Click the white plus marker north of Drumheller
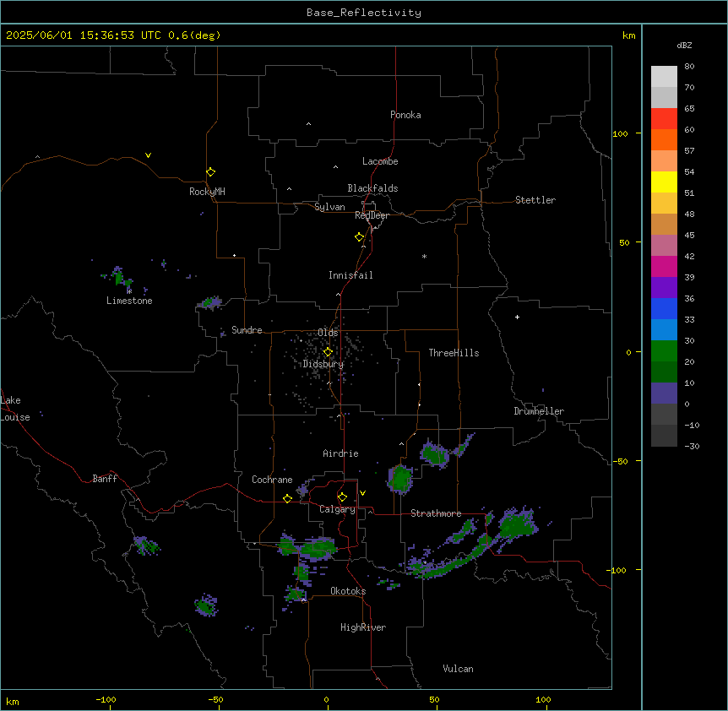The width and height of the screenshot is (728, 711). 517,317
